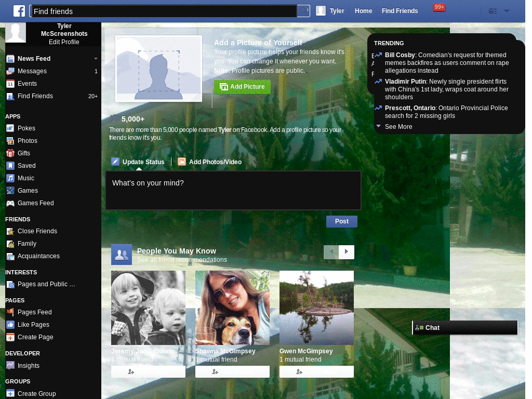Click the 20+ Find Friends counter
Image resolution: width=532 pixels, height=399 pixels.
coord(92,96)
